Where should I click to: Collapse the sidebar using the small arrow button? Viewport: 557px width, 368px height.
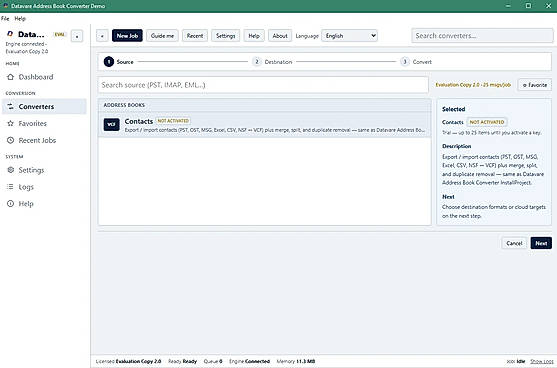(x=77, y=36)
